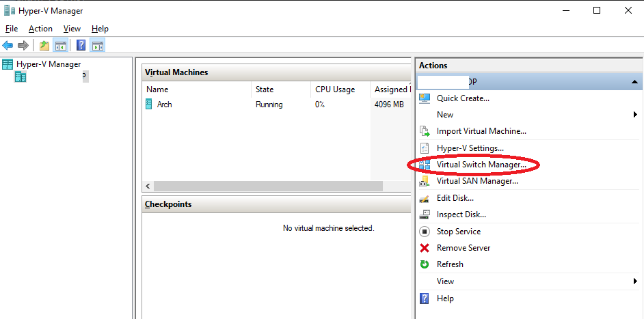Click the Virtual Machines panel header
644x319 pixels.
click(x=276, y=72)
